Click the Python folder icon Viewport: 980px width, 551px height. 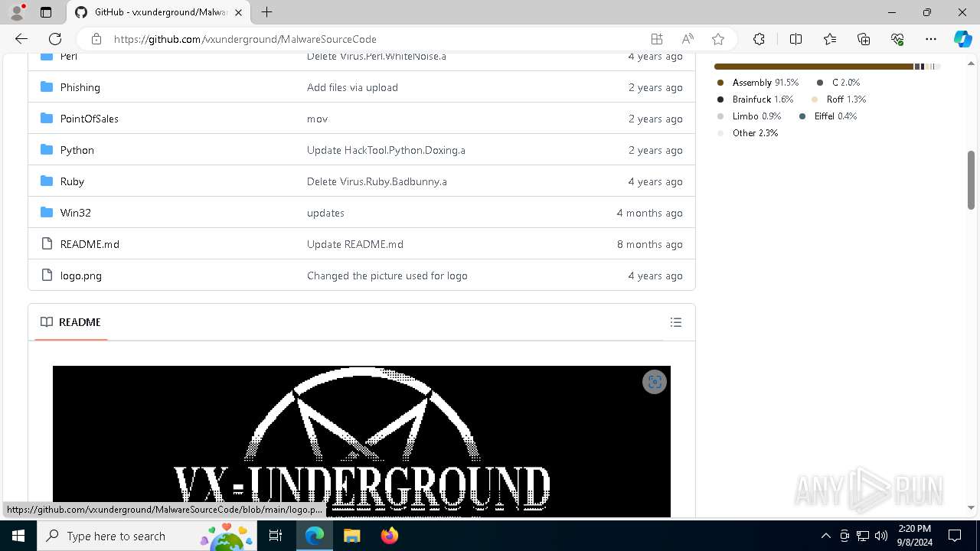click(x=47, y=150)
